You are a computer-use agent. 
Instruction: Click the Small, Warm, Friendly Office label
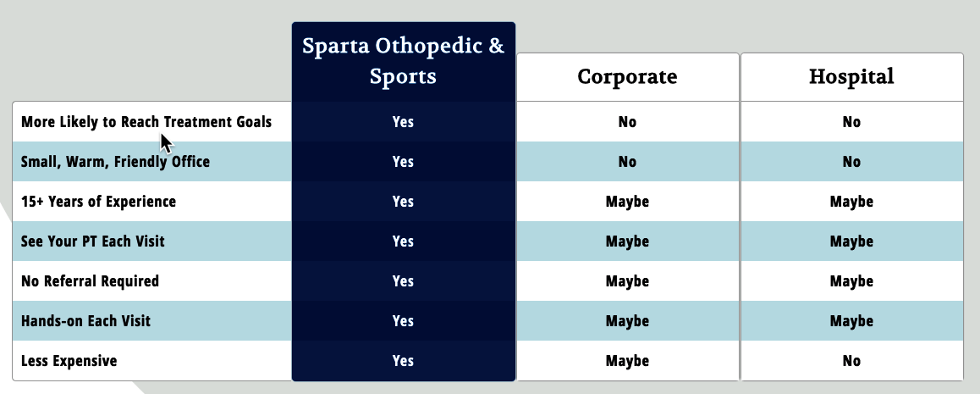tap(115, 162)
